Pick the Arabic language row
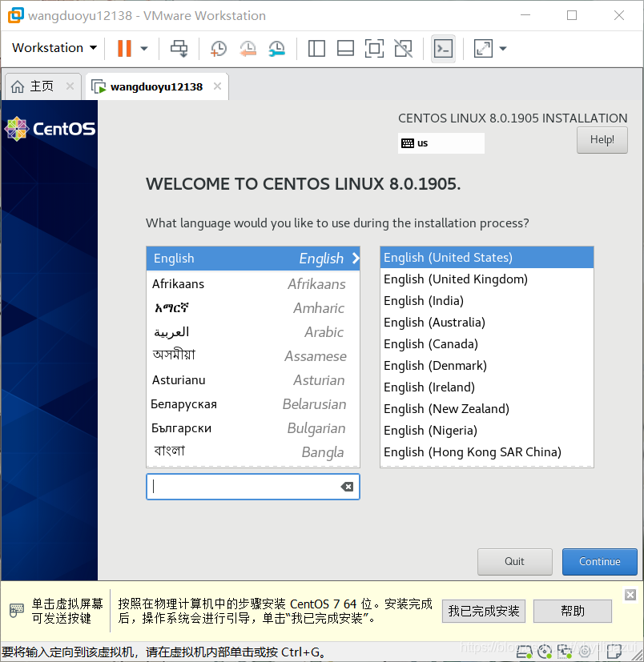644x662 pixels. coord(253,332)
